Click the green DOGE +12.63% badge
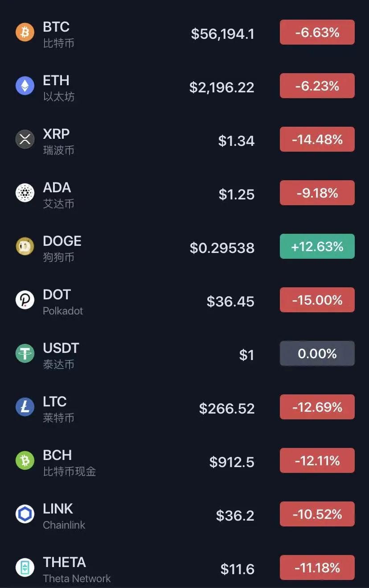 317,246
